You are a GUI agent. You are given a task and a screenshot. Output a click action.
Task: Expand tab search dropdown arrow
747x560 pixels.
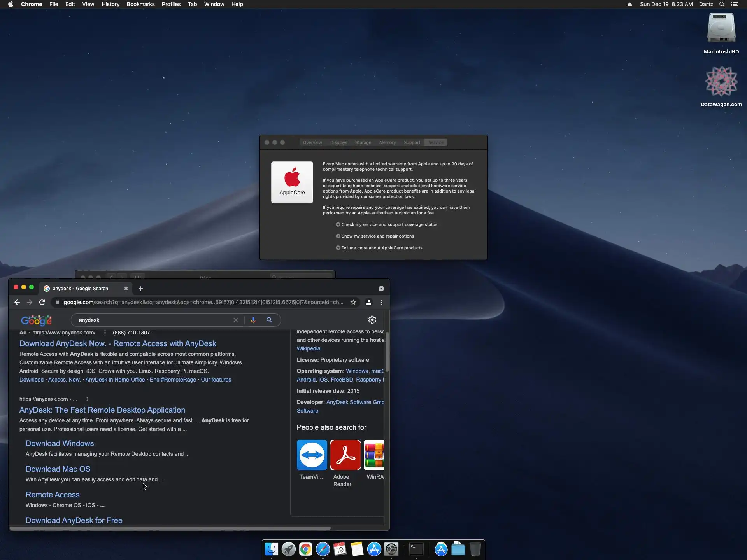tap(381, 289)
